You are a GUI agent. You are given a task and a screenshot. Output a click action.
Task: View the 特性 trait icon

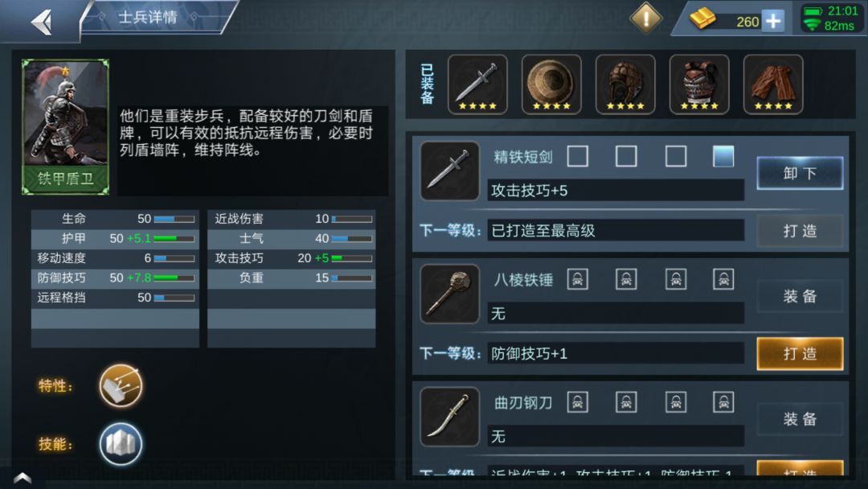121,386
